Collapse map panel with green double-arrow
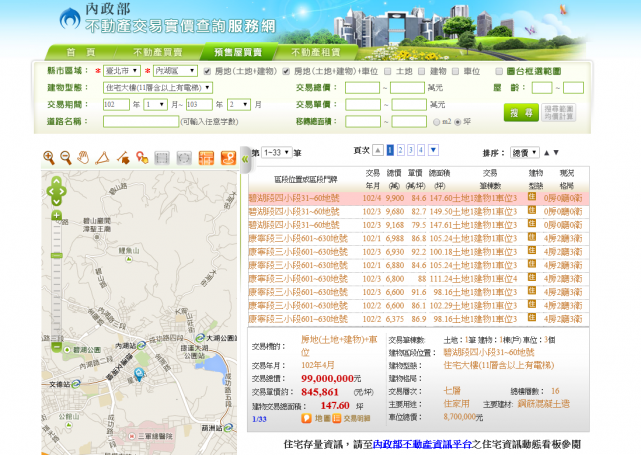Screen dimensions: 641x455 tap(243, 158)
